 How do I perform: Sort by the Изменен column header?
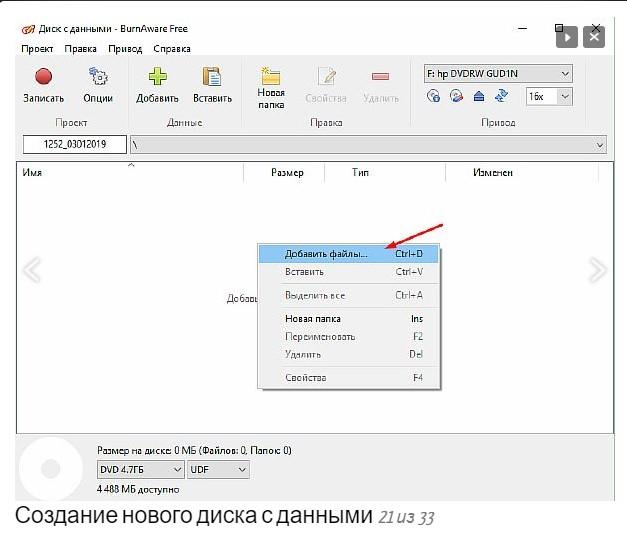pyautogui.click(x=522, y=172)
